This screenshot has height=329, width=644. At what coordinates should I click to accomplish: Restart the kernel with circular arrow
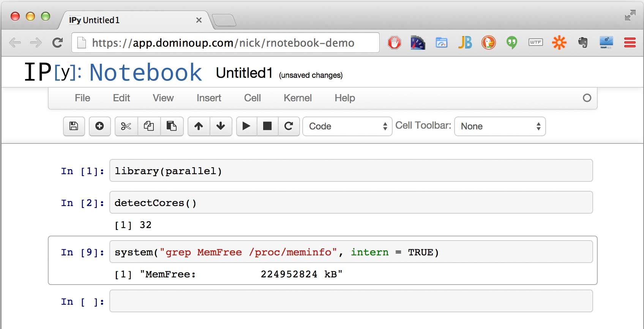[289, 126]
